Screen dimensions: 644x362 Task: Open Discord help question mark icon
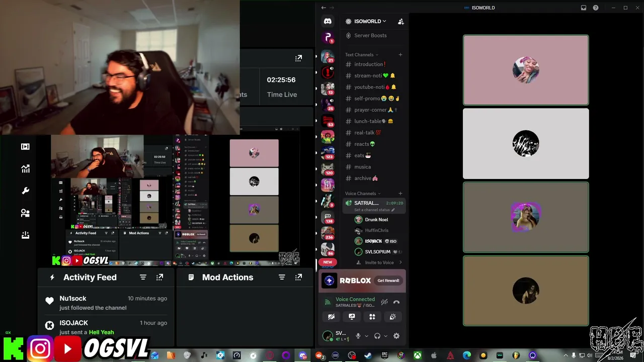(x=596, y=8)
